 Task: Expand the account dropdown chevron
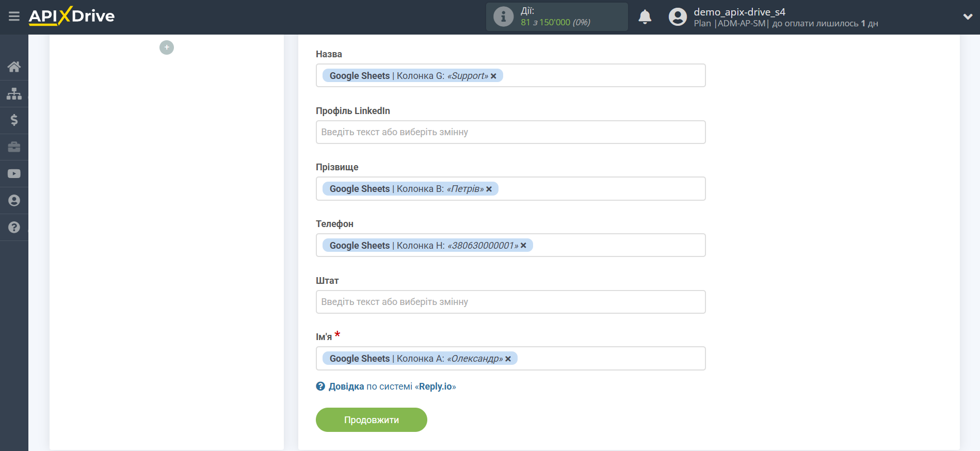click(968, 17)
